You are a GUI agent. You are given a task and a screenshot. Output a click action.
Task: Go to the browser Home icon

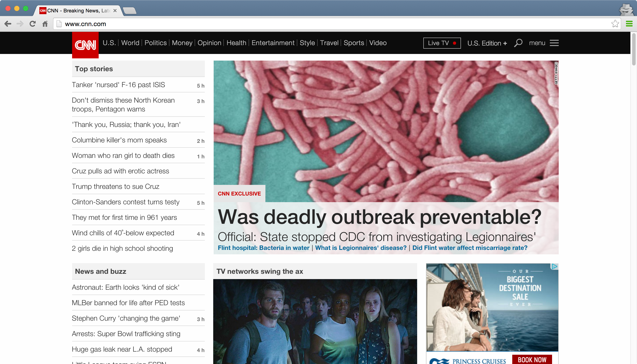click(x=45, y=24)
